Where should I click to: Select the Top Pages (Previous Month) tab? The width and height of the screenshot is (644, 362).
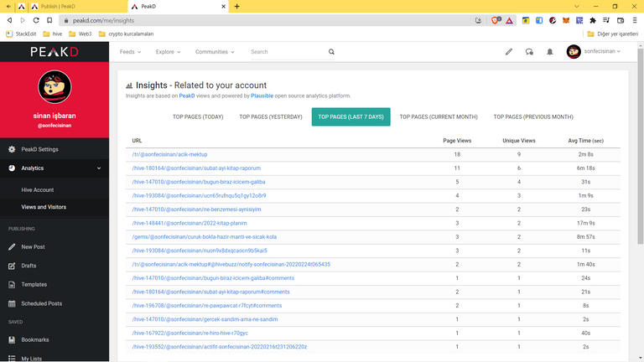pyautogui.click(x=533, y=117)
